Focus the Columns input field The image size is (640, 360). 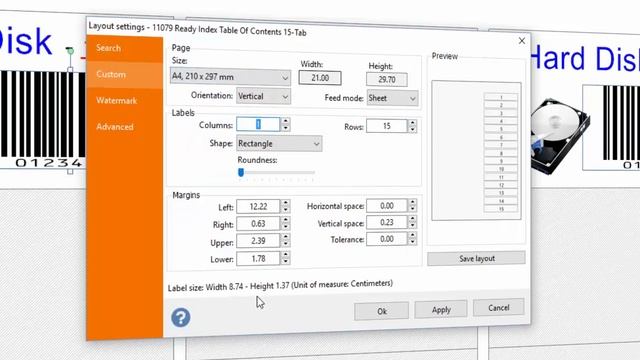coord(258,124)
